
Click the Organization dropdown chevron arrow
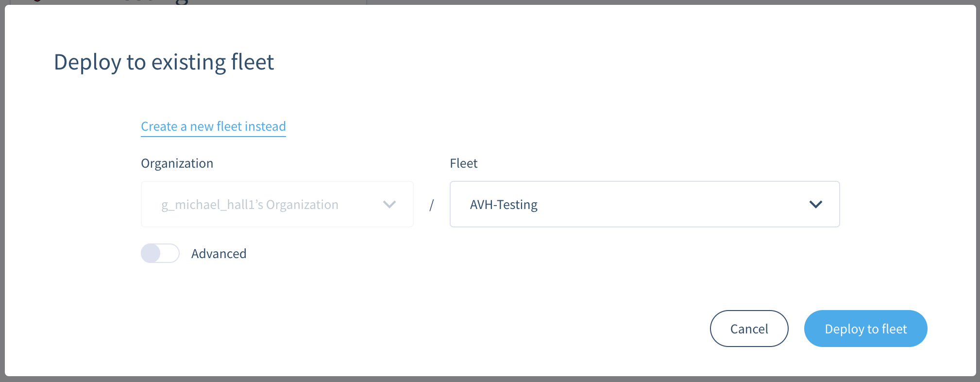pyautogui.click(x=389, y=204)
